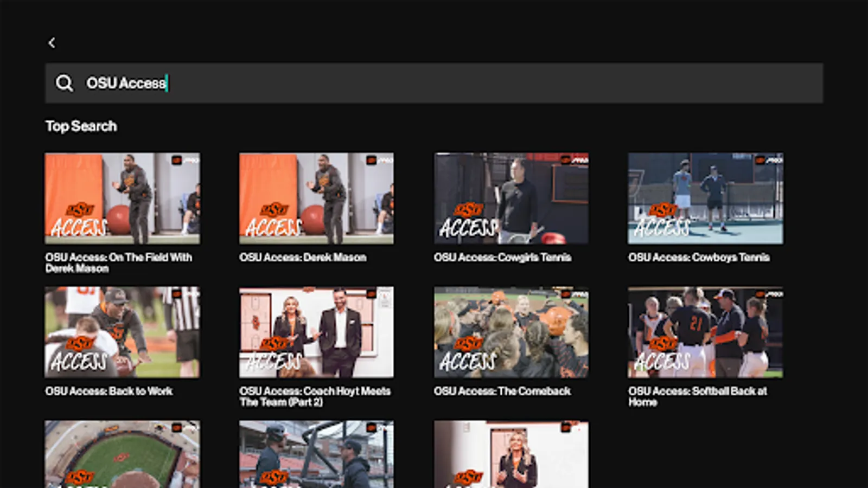The width and height of the screenshot is (868, 488).
Task: Select title text "OSU Access: Cowgirls Tennis"
Action: [502, 258]
